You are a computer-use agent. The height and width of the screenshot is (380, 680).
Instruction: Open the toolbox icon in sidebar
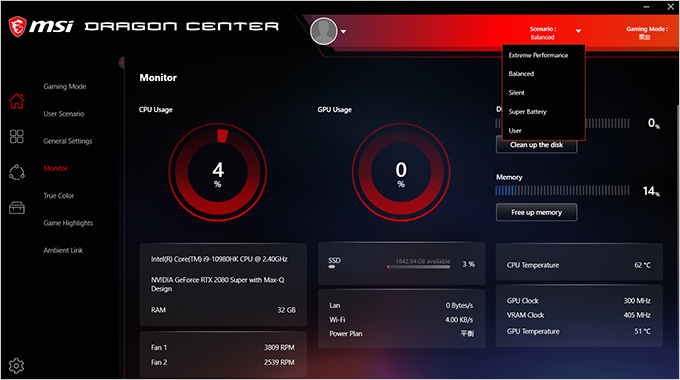point(17,208)
